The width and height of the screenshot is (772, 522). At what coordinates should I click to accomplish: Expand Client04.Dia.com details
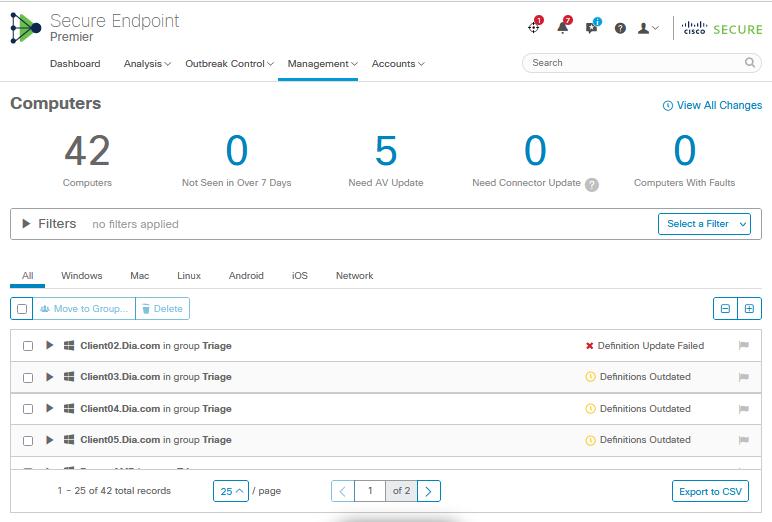pos(49,408)
